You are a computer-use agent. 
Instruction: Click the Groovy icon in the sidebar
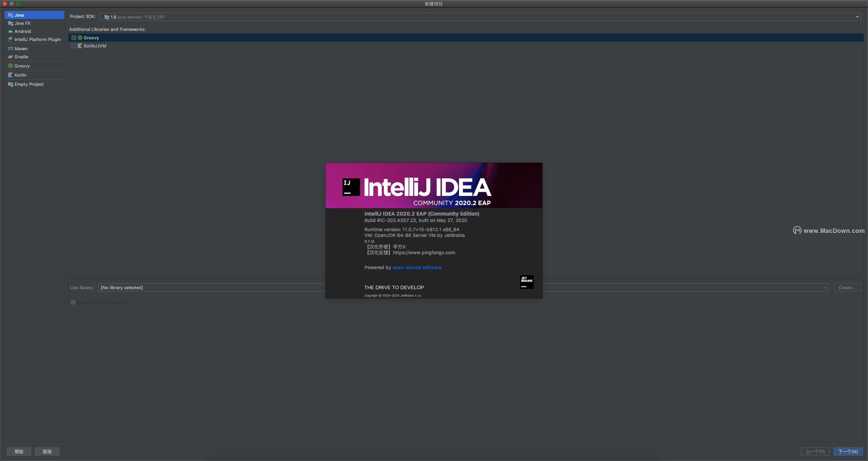tap(11, 66)
